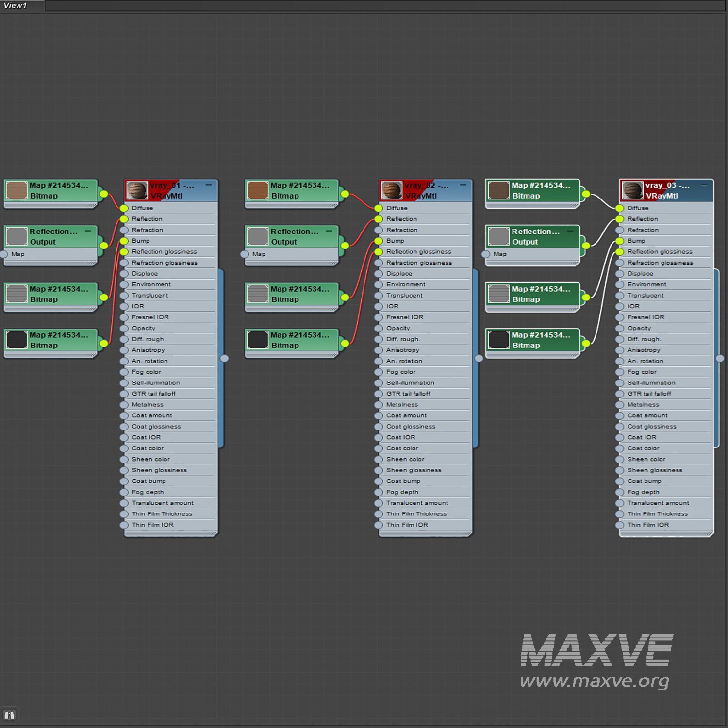Click the Opacity input socket on vray_02
728x728 pixels.
(379, 328)
